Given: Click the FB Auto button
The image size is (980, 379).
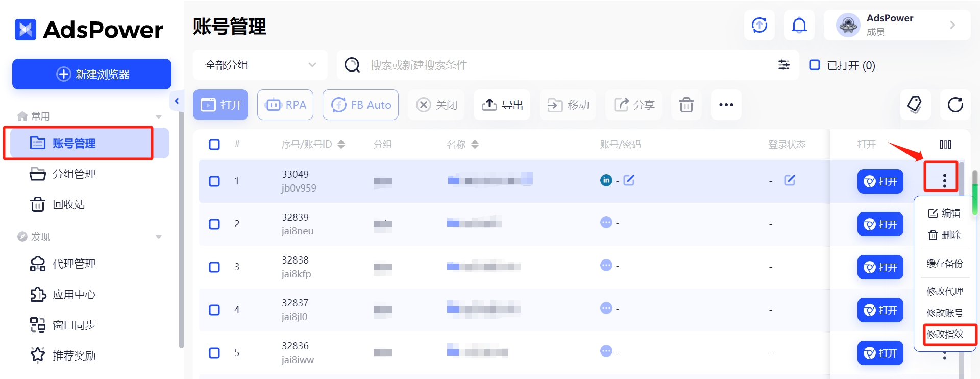Looking at the screenshot, I should point(360,105).
